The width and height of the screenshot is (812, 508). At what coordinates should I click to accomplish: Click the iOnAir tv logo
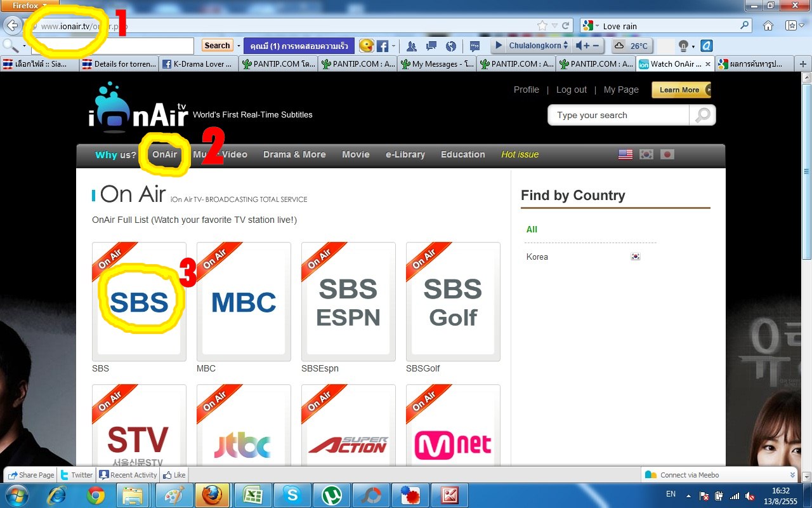(138, 108)
